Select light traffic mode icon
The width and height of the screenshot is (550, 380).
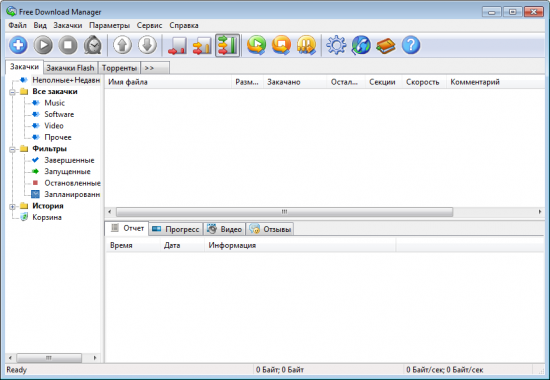(x=177, y=45)
